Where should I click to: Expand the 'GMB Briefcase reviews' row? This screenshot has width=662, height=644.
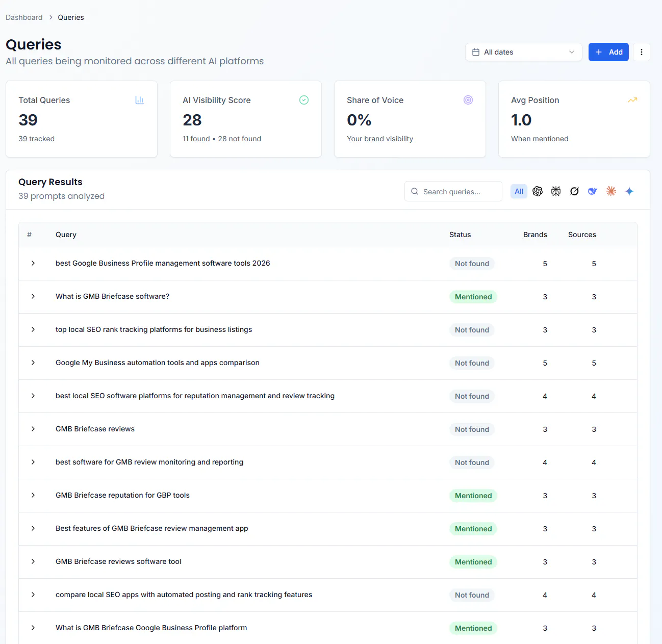(x=33, y=429)
